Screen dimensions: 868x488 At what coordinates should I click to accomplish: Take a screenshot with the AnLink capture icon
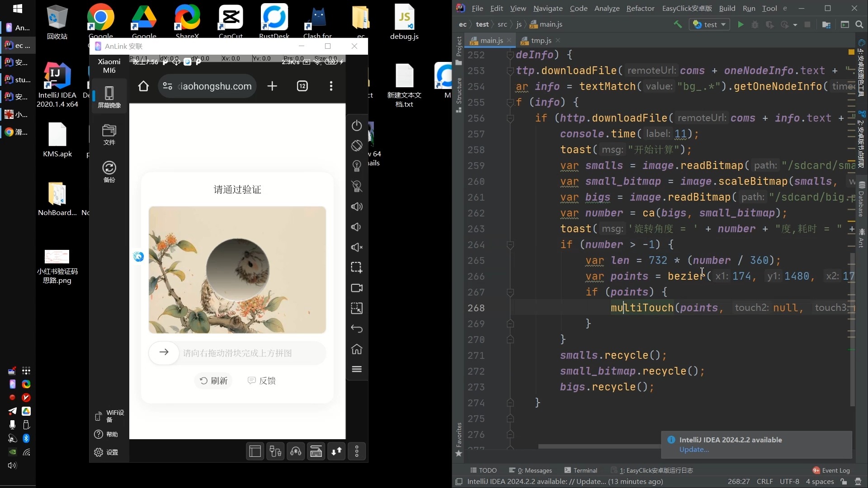[x=357, y=267]
